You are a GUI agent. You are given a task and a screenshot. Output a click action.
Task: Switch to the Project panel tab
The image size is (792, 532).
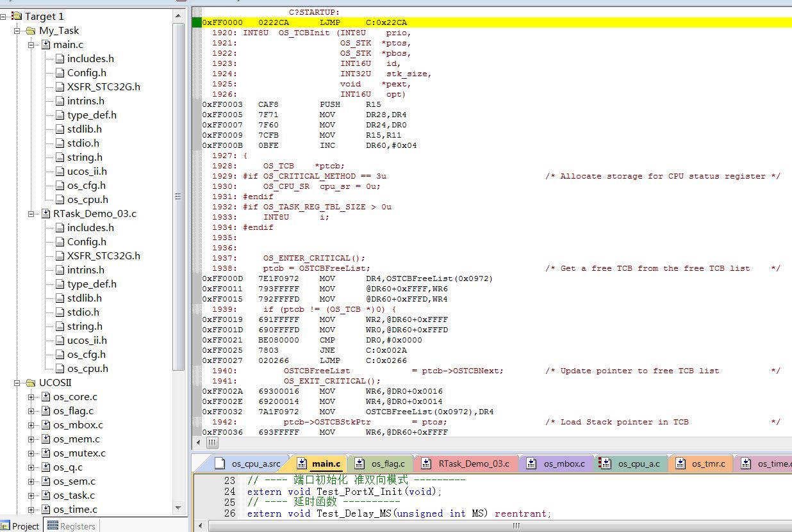pos(21,526)
